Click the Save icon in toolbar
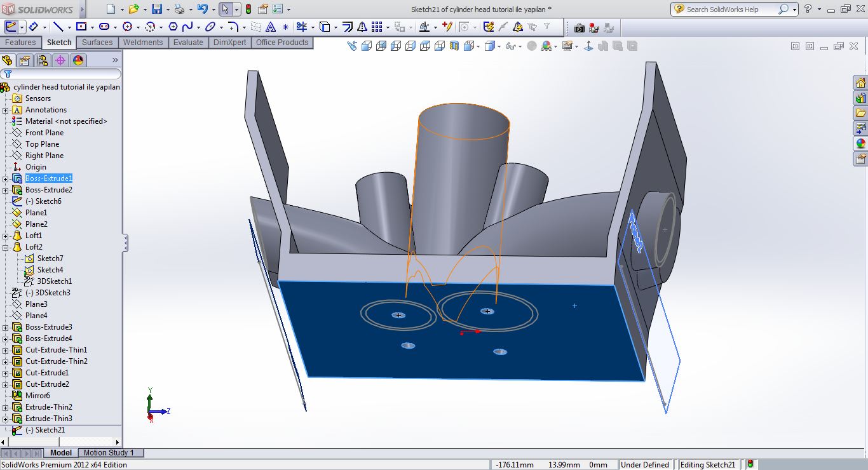868x470 pixels. [156, 9]
